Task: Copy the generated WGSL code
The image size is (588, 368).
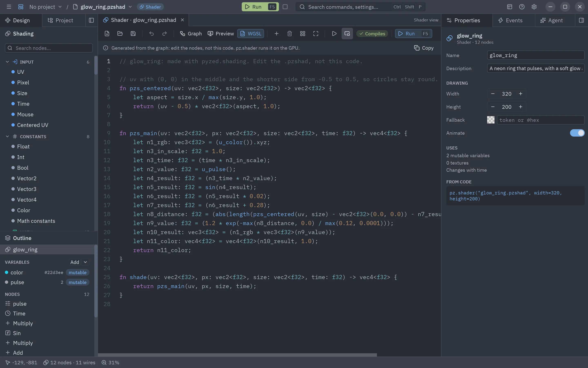Action: click(424, 48)
